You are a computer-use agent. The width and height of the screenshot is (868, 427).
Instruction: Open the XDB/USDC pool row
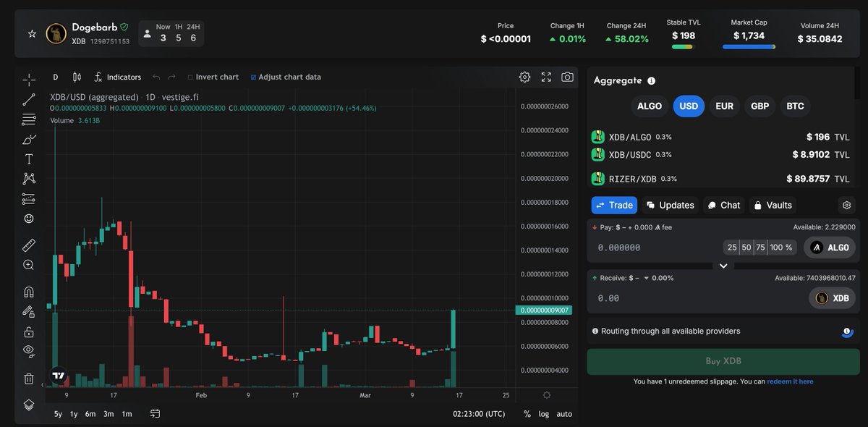tap(720, 154)
